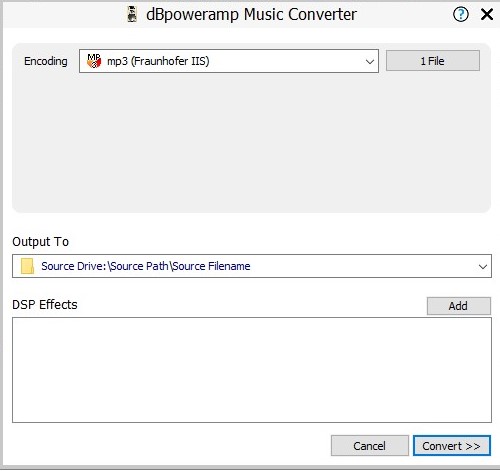Add a DSP effect with Add button
The image size is (500, 471).
pos(459,306)
